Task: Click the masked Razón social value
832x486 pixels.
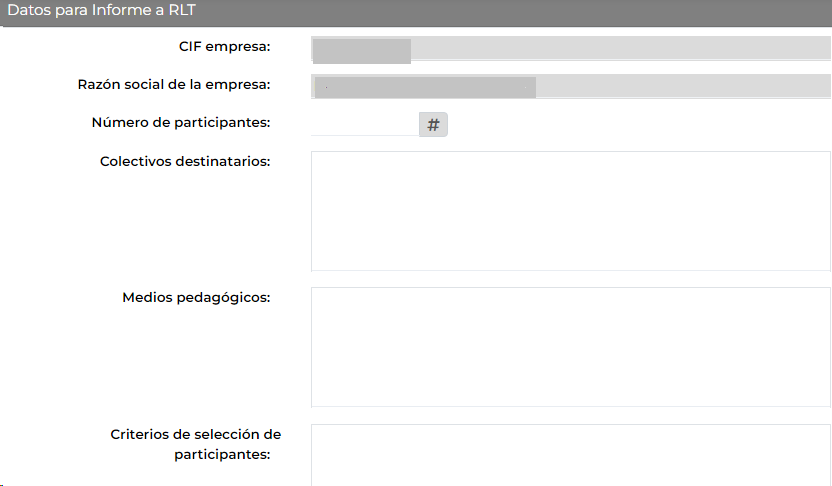Action: coord(425,88)
